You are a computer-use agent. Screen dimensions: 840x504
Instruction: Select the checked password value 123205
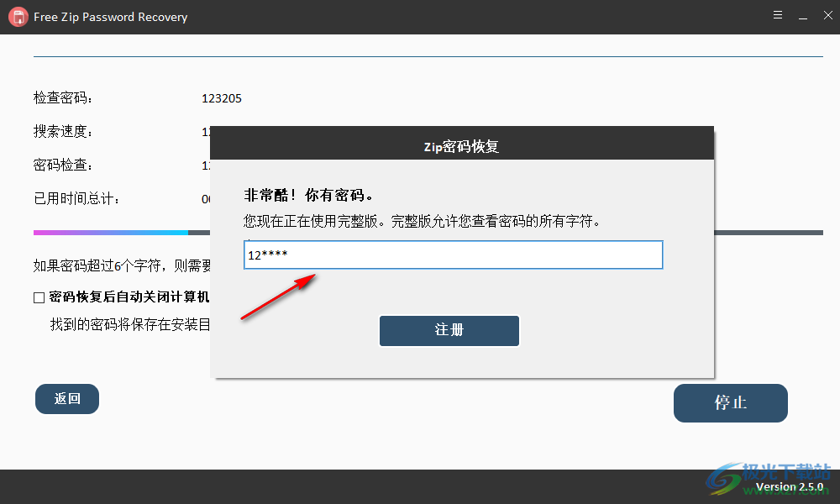click(x=221, y=98)
